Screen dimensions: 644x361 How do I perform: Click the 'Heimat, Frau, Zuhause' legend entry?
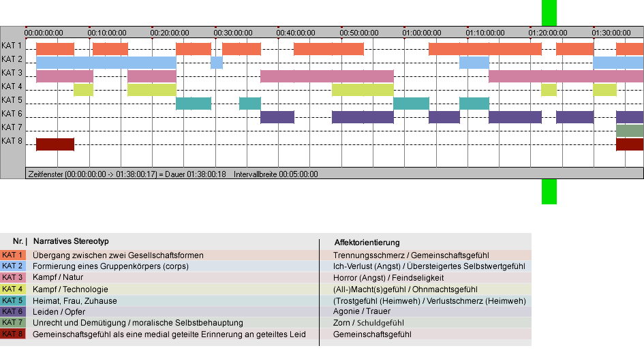(x=75, y=300)
